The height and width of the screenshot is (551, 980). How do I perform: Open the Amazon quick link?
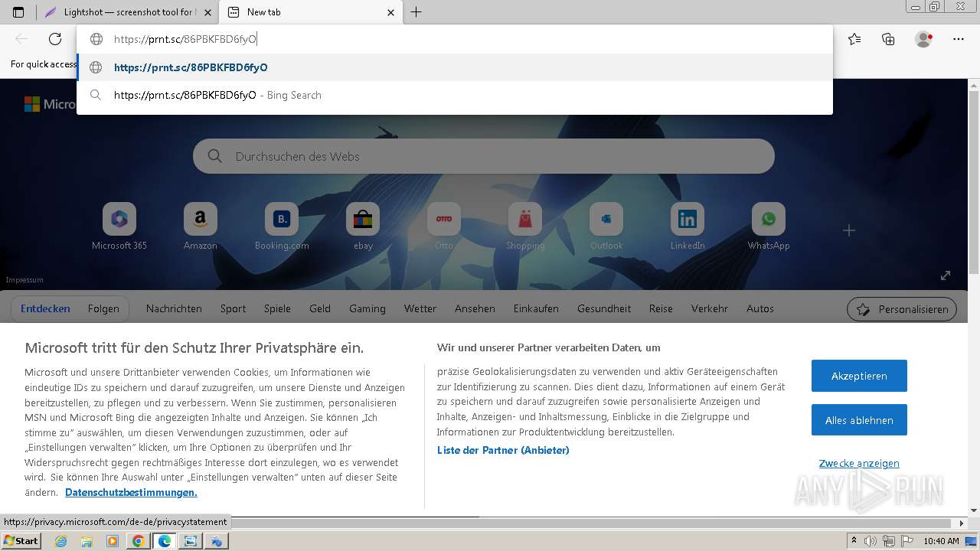tap(201, 227)
